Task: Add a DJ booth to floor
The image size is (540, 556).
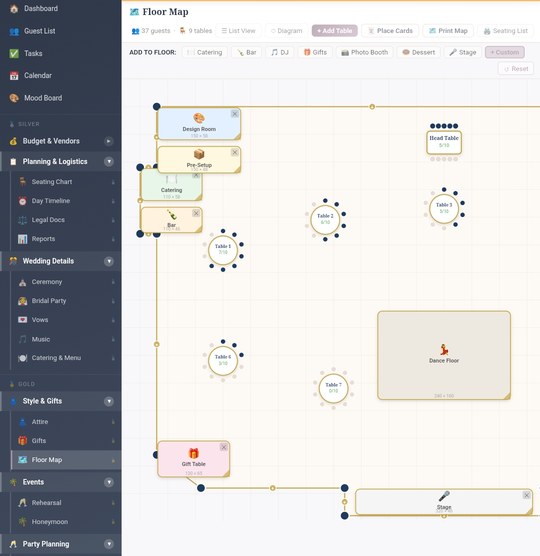Action: (x=280, y=52)
